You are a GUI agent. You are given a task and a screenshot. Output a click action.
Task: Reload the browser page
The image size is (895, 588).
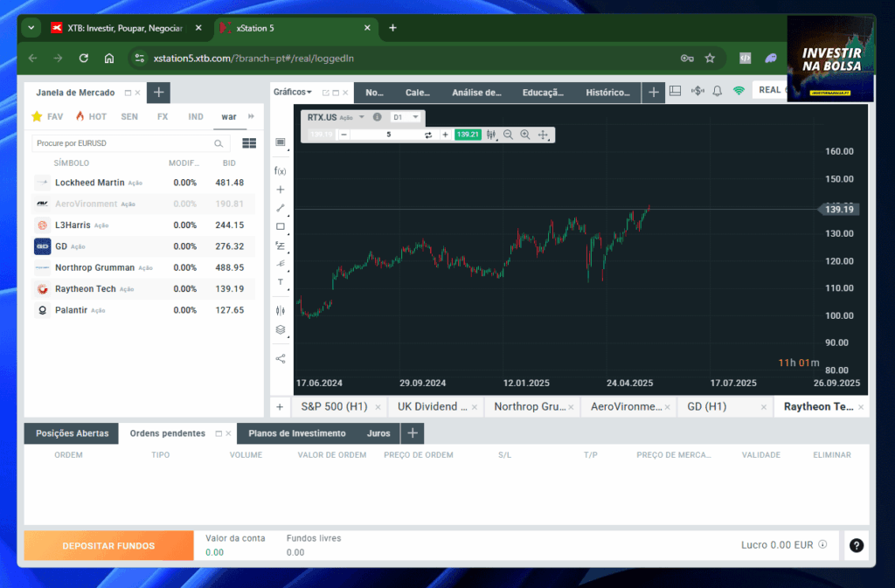83,59
